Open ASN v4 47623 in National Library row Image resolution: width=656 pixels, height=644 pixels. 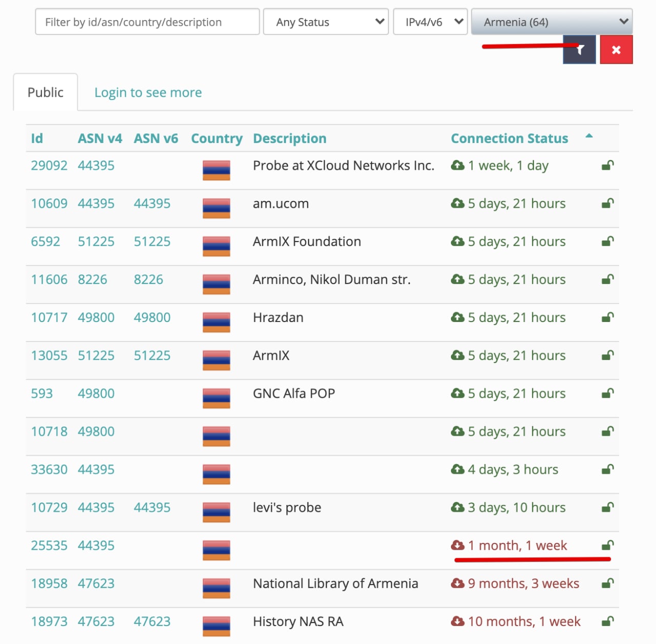[x=96, y=583]
